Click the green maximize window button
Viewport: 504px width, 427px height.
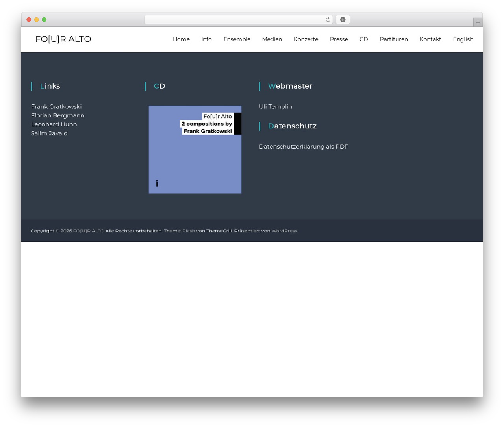(44, 20)
